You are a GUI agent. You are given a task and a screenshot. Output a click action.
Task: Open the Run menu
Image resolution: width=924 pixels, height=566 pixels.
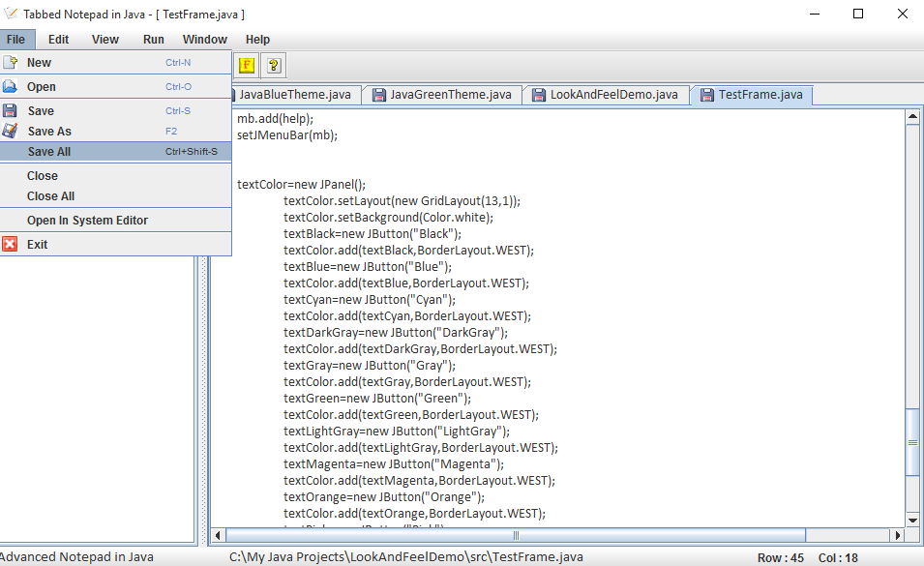tap(153, 39)
